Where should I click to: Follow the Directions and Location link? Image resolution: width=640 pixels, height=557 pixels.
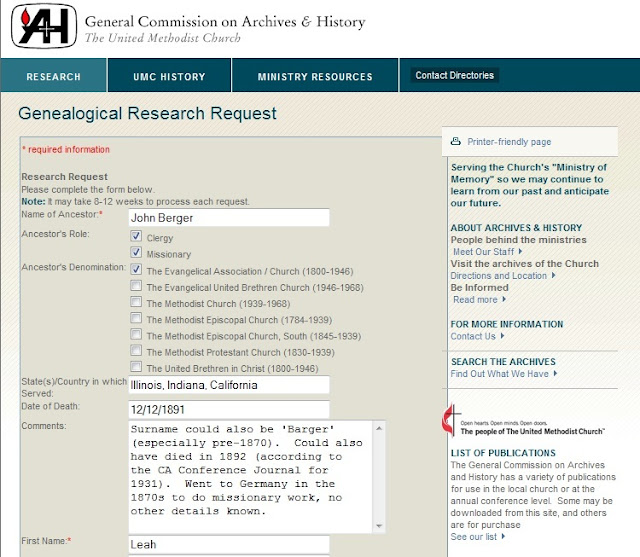(499, 276)
